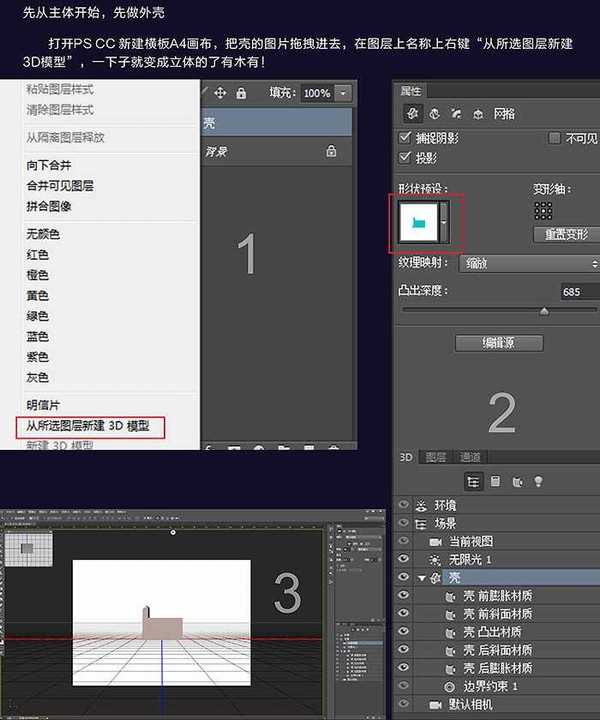The height and width of the screenshot is (720, 600).
Task: Select the 壳 layer in layers panel
Action: (276, 122)
